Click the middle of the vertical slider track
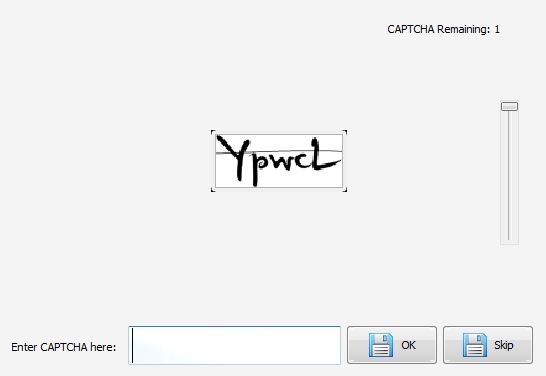 tap(509, 174)
